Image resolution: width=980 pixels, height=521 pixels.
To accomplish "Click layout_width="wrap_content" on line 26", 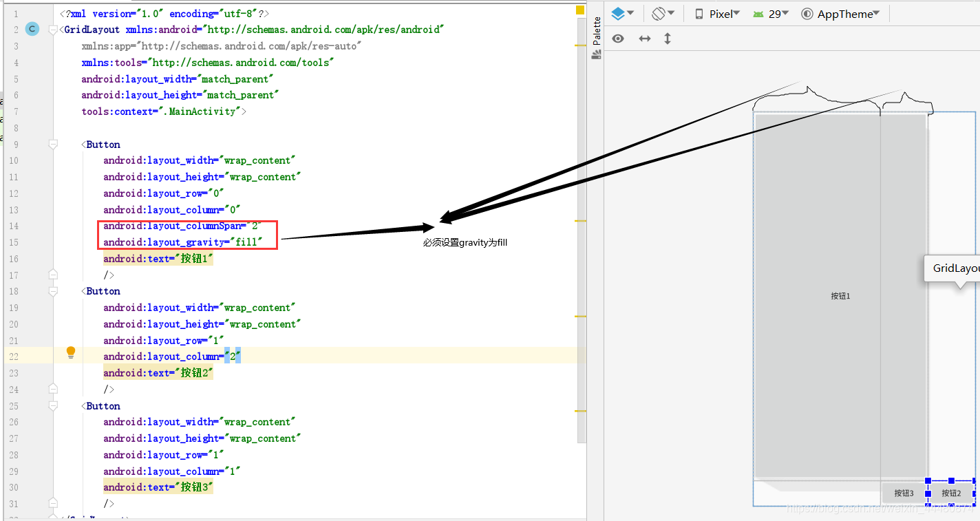I will 200,422.
